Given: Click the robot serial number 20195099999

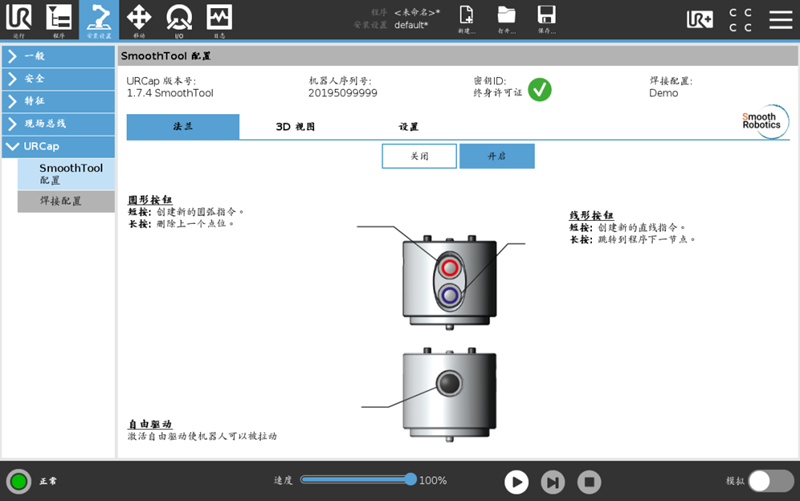Looking at the screenshot, I should [343, 93].
